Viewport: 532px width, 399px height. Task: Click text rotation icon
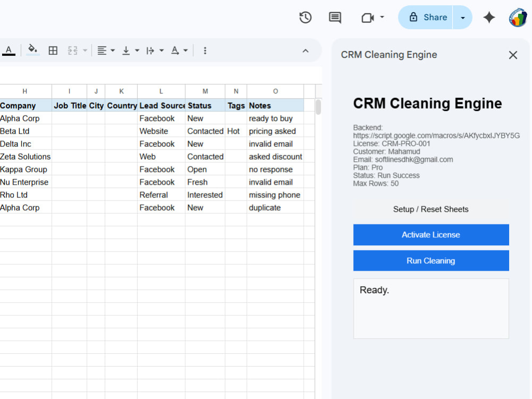click(174, 51)
